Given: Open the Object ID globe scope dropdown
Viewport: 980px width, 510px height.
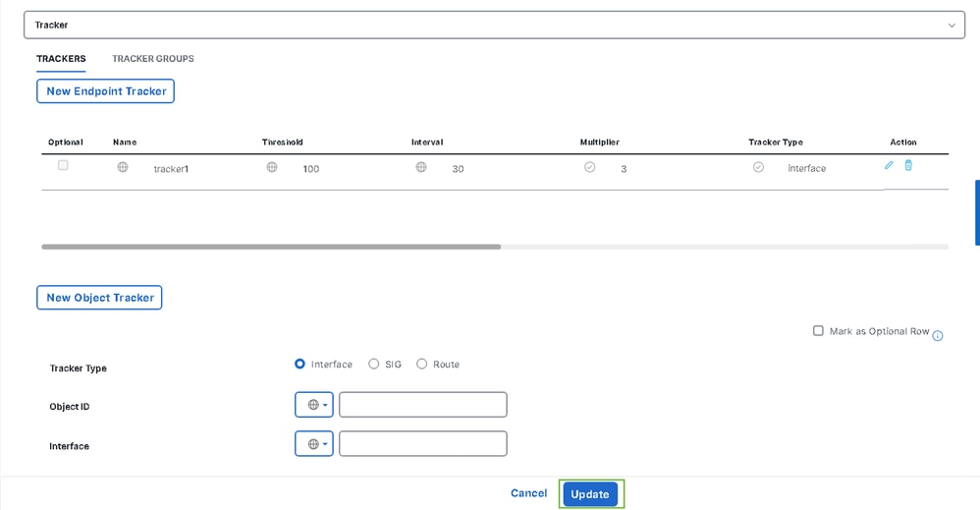Looking at the screenshot, I should point(314,405).
